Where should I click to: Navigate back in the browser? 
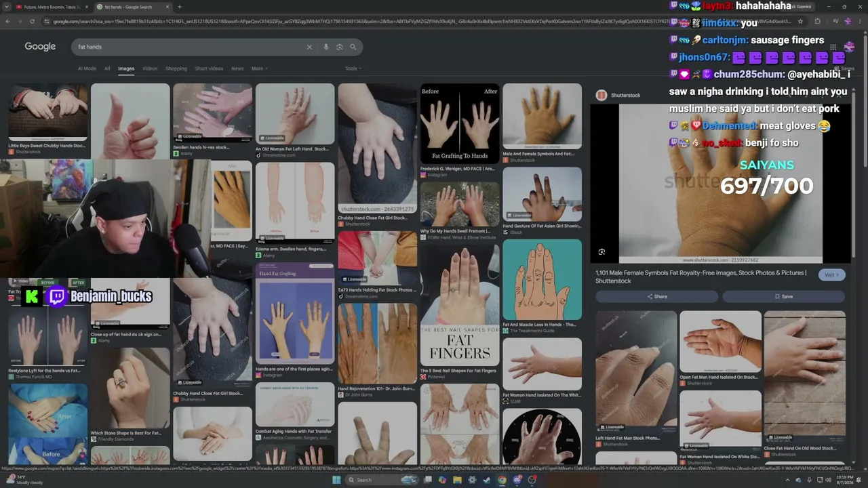pyautogui.click(x=7, y=21)
